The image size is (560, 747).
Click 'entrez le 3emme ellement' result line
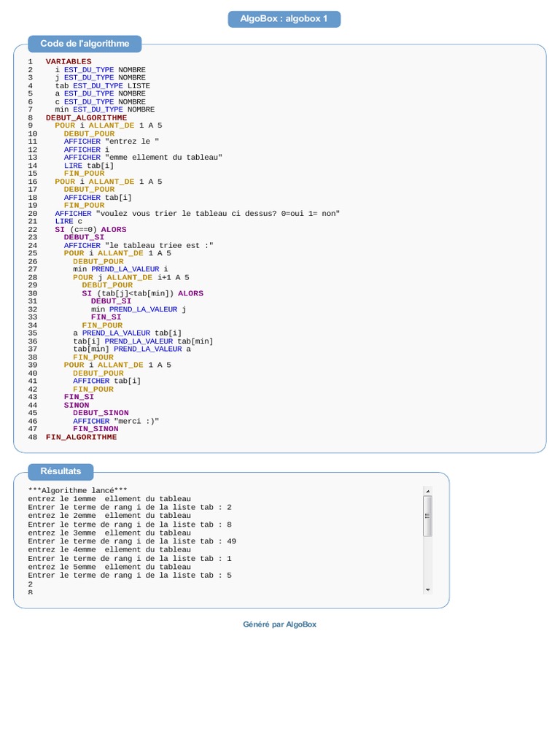[109, 533]
